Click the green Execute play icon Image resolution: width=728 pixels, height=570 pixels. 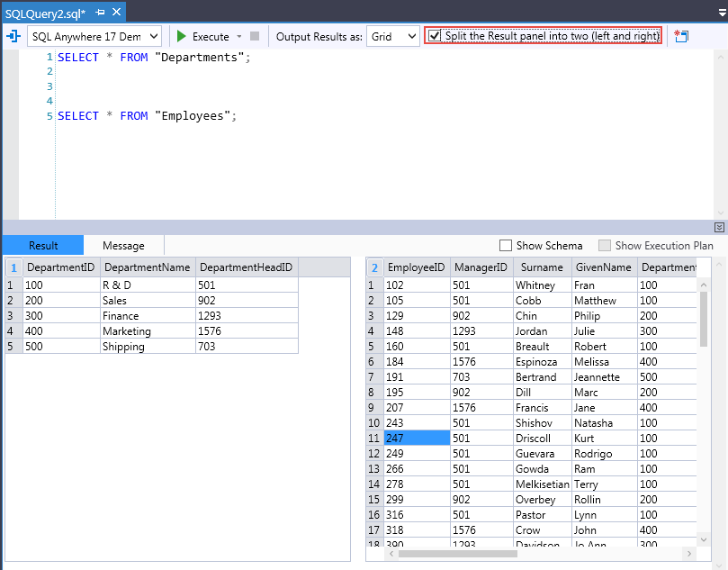point(181,37)
